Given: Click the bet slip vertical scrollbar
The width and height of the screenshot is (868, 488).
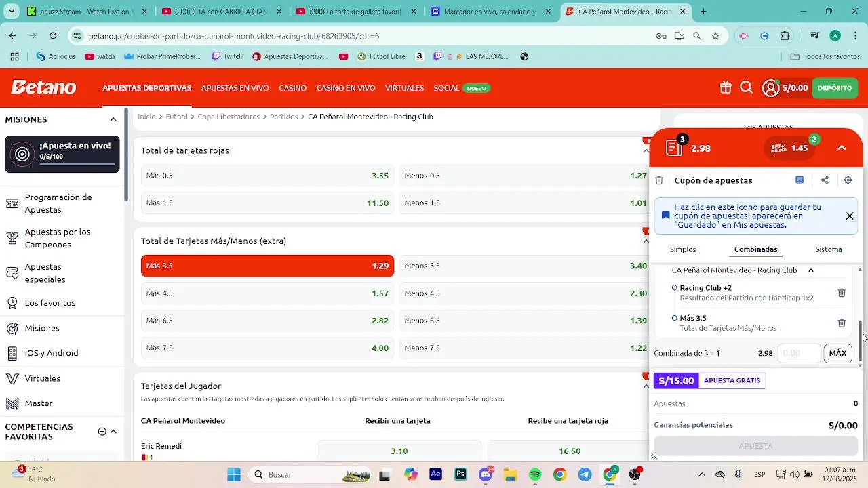Looking at the screenshot, I should point(861,342).
